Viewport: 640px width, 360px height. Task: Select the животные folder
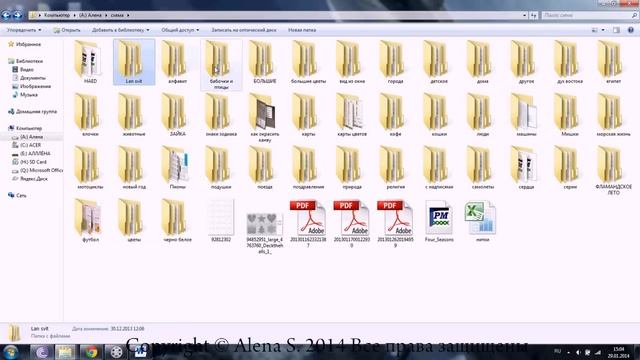pos(134,115)
